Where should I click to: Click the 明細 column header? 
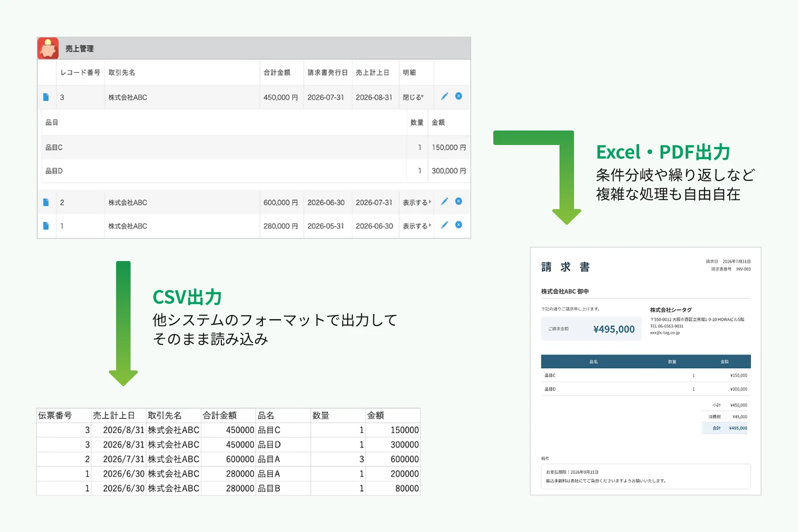point(409,73)
